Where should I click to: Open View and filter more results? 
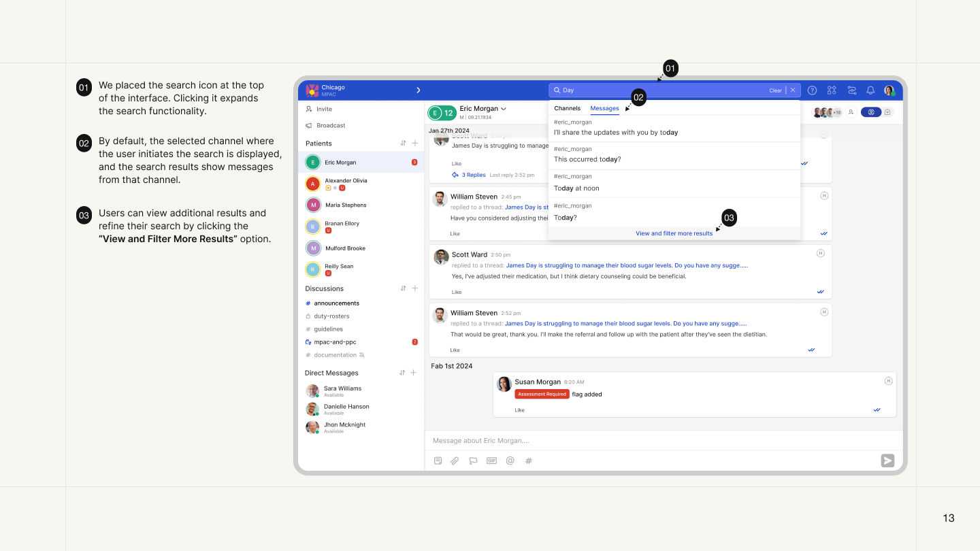(674, 233)
